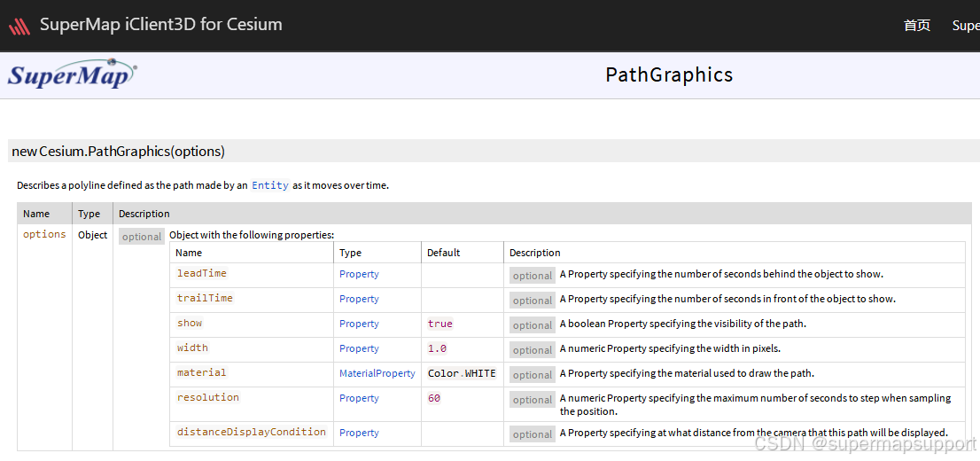The image size is (980, 461).
Task: Open Property type link for width
Action: coord(360,348)
